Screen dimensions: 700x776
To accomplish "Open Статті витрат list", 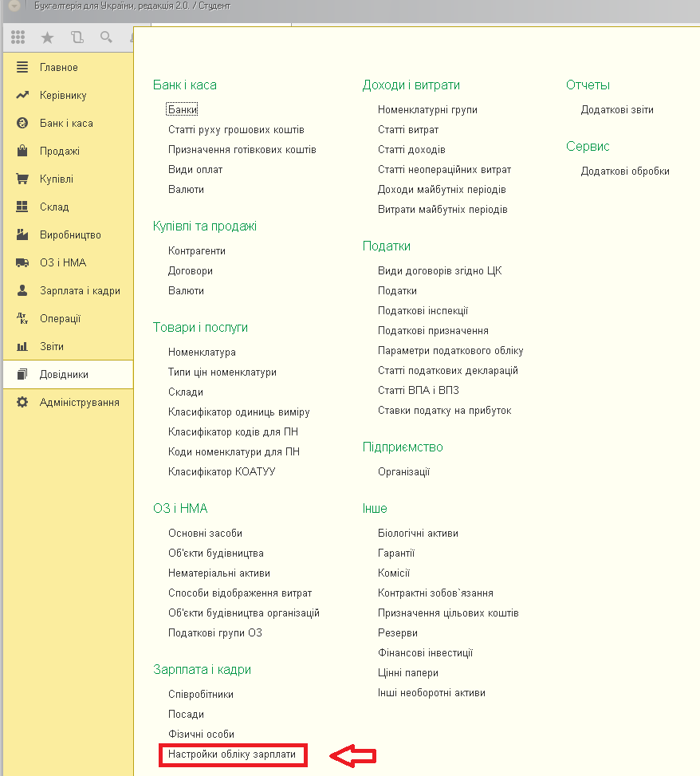I will [x=408, y=130].
